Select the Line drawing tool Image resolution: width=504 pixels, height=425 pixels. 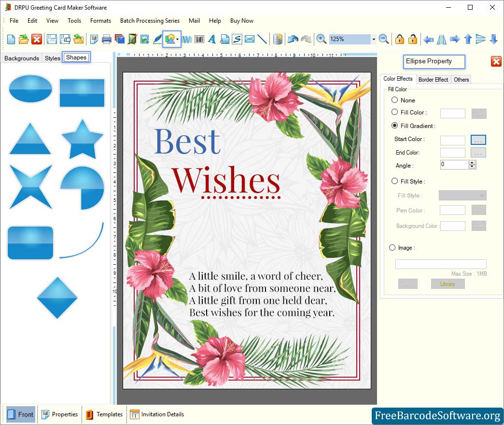click(262, 39)
